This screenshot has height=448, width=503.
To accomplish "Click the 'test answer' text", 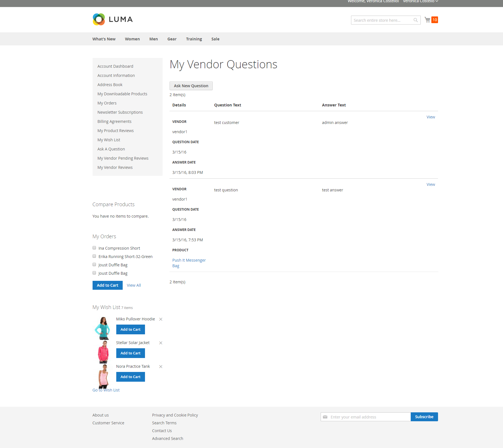I will coord(333,190).
